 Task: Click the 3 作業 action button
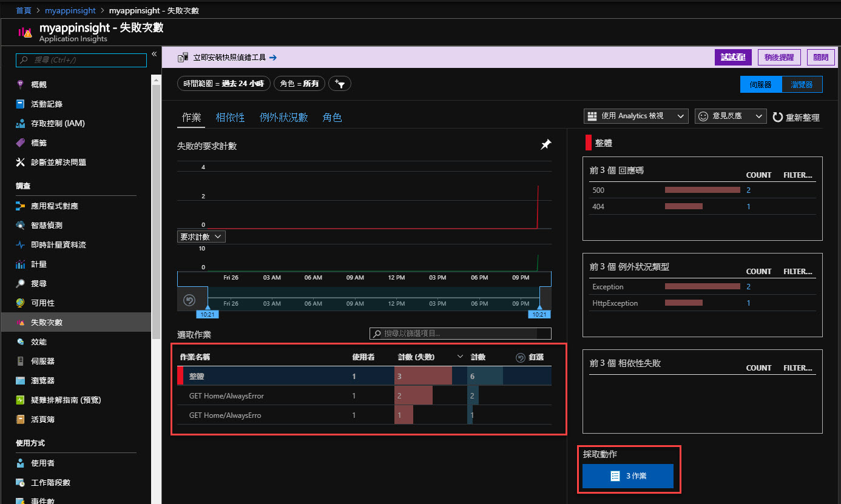click(x=628, y=476)
